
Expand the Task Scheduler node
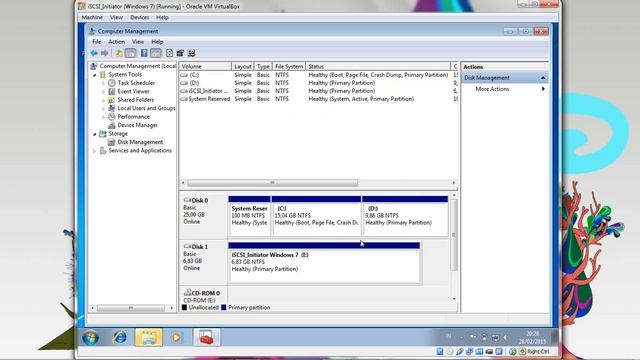pos(103,83)
